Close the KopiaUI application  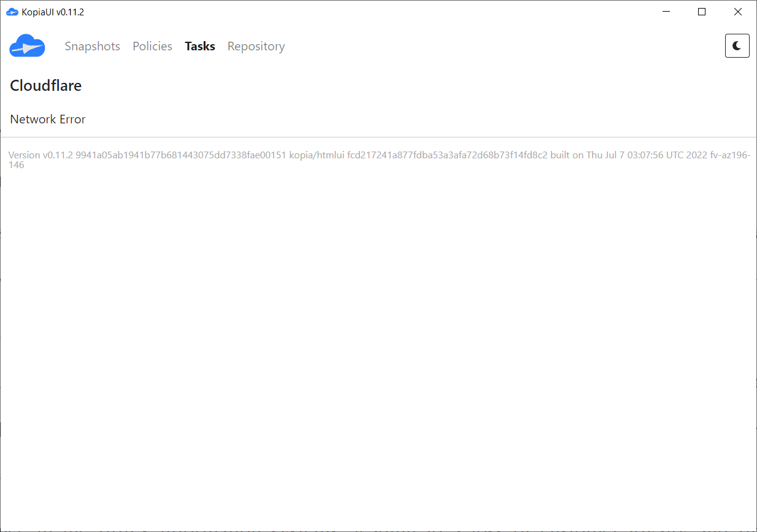[737, 11]
